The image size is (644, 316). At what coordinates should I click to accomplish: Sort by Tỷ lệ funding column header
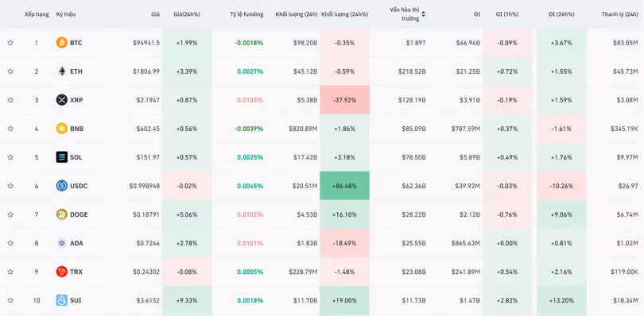click(x=246, y=14)
